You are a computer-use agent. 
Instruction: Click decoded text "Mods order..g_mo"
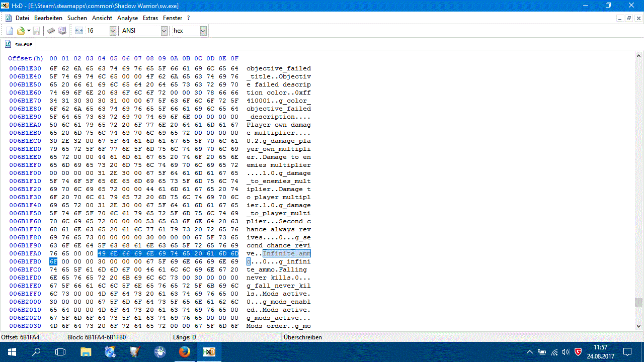click(279, 326)
